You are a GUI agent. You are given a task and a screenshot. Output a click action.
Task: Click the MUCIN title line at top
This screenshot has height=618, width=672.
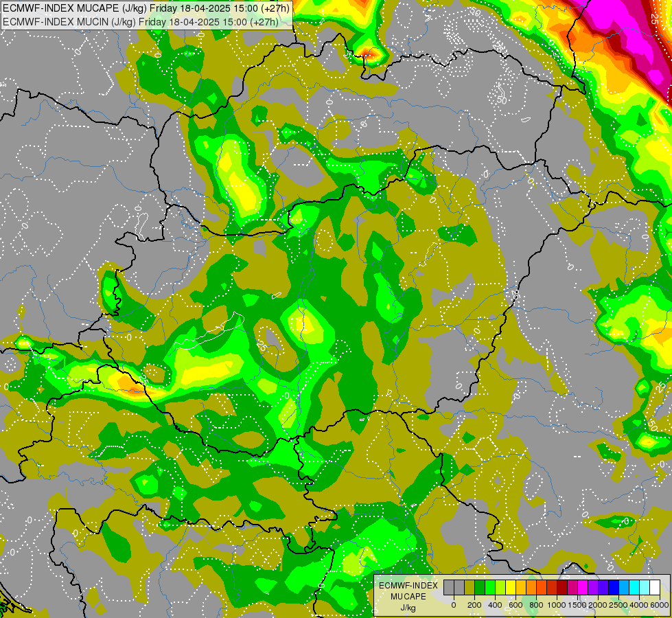pos(140,21)
